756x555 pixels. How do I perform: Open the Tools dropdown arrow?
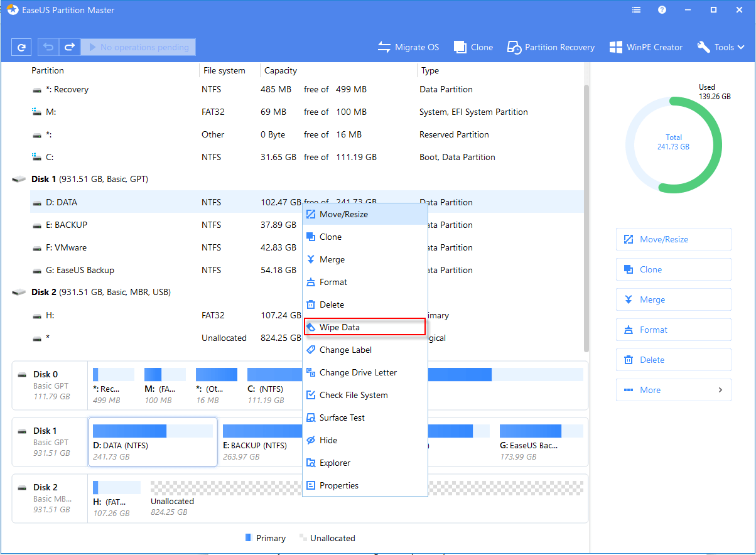(x=742, y=47)
